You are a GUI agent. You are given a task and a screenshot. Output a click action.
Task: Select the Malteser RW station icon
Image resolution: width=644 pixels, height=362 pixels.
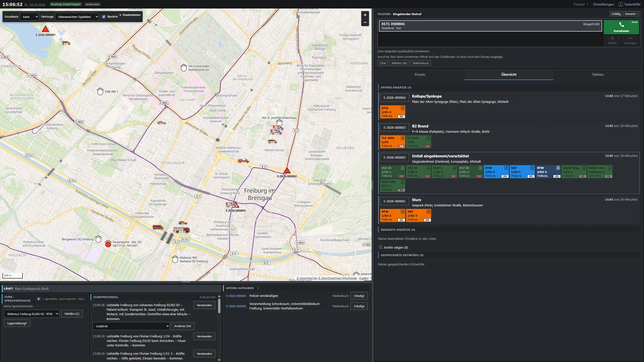click(x=175, y=259)
